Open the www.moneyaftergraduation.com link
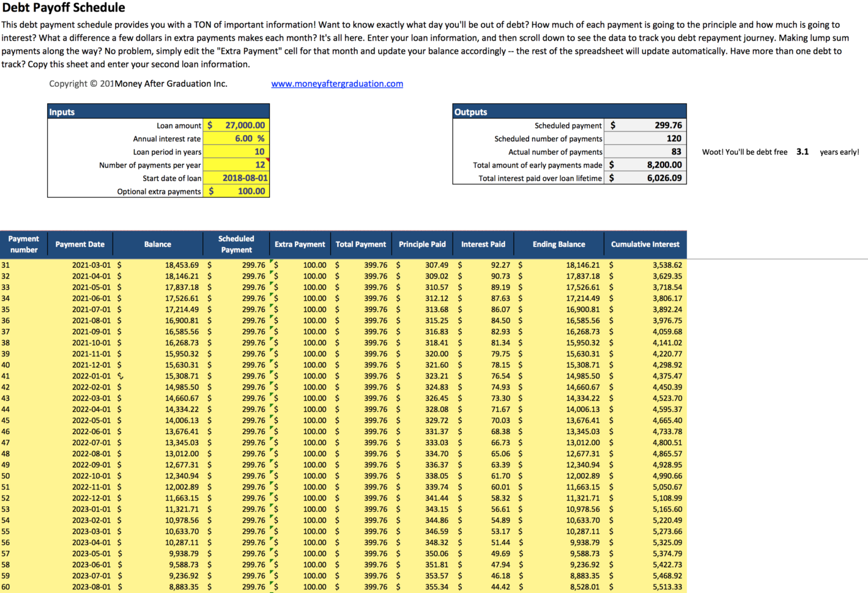 pyautogui.click(x=337, y=83)
